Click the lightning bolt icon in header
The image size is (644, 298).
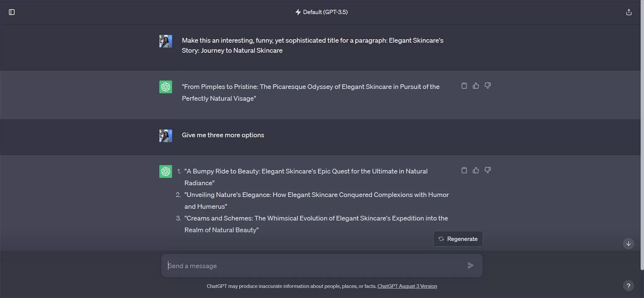[x=298, y=12]
